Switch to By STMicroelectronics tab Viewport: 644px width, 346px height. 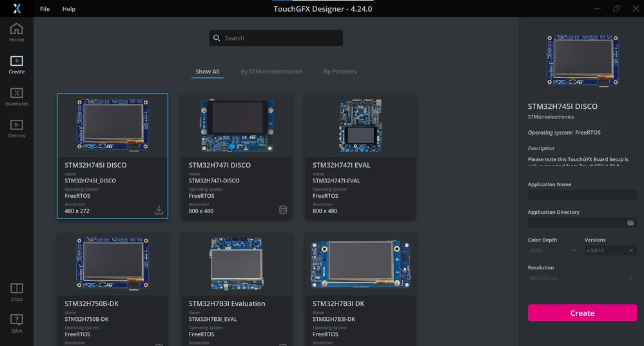click(x=271, y=72)
